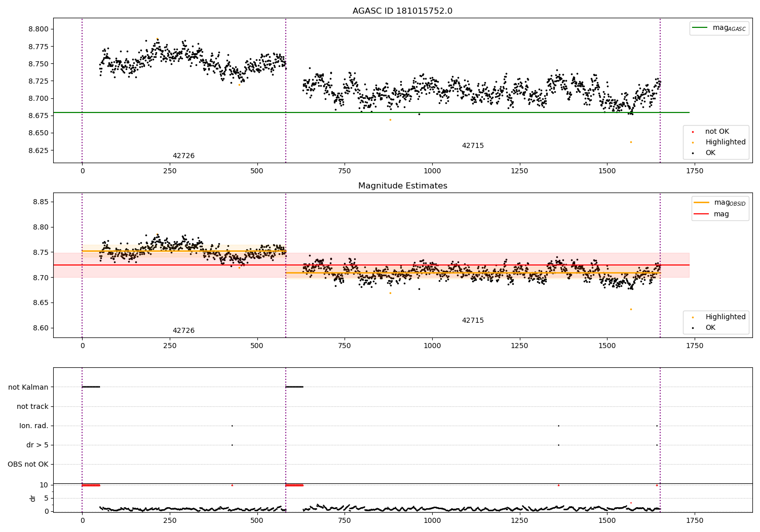
Task: Click 'OK' legend entry in Magnitude Estimates plot
Action: 710,328
